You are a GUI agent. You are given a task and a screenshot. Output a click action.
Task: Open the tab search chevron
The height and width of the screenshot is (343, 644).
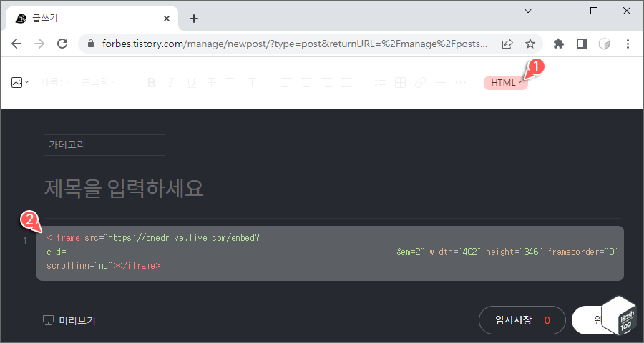528,11
